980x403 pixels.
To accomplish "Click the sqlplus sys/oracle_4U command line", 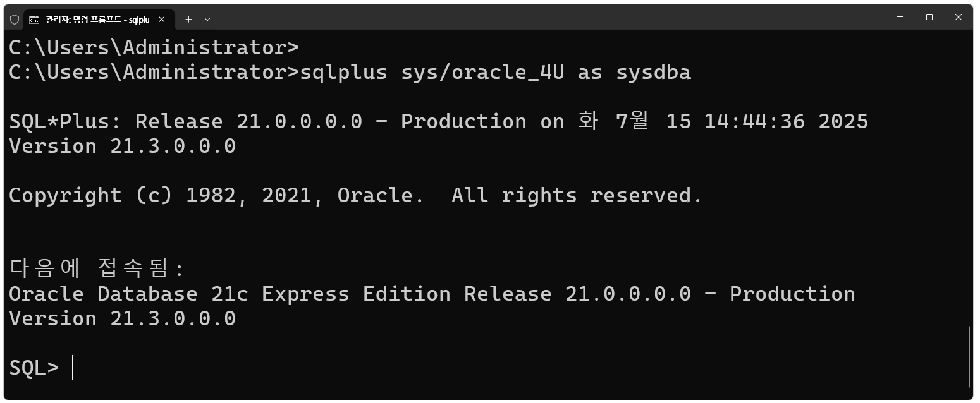I will pos(350,72).
